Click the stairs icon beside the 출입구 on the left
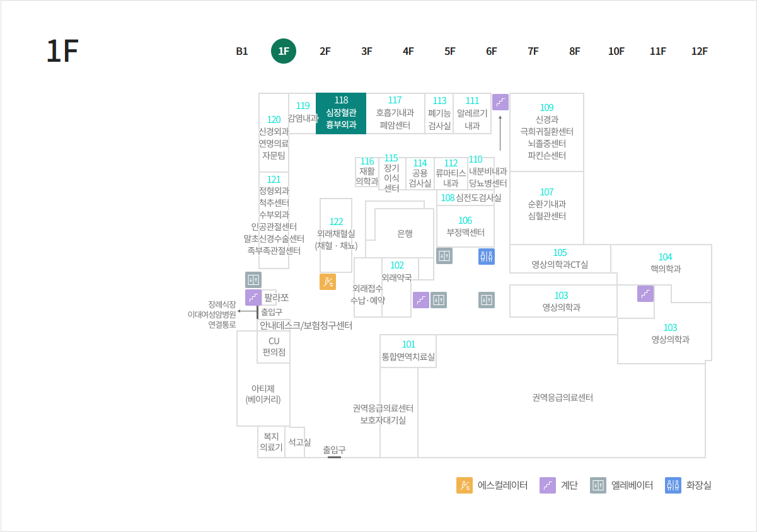 [255, 297]
